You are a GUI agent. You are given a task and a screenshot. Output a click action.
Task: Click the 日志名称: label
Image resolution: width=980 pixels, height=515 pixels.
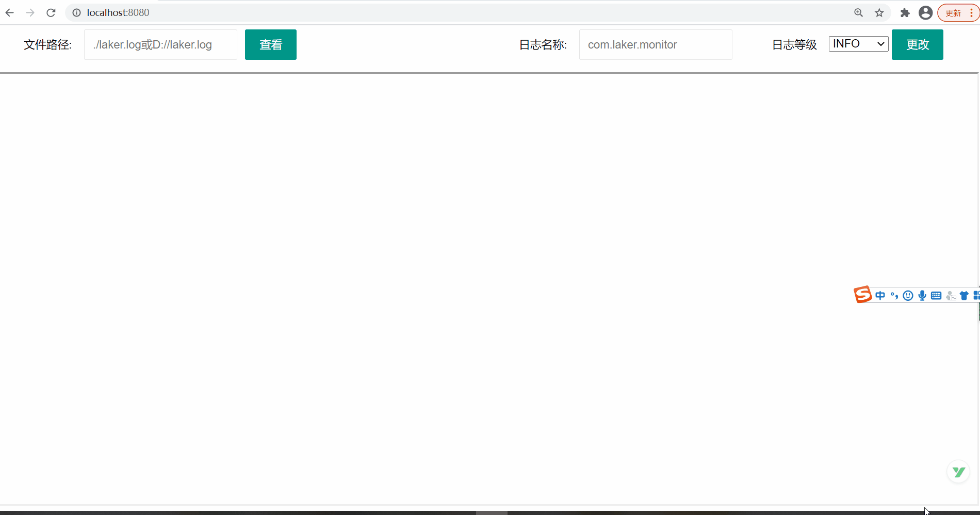coord(543,45)
